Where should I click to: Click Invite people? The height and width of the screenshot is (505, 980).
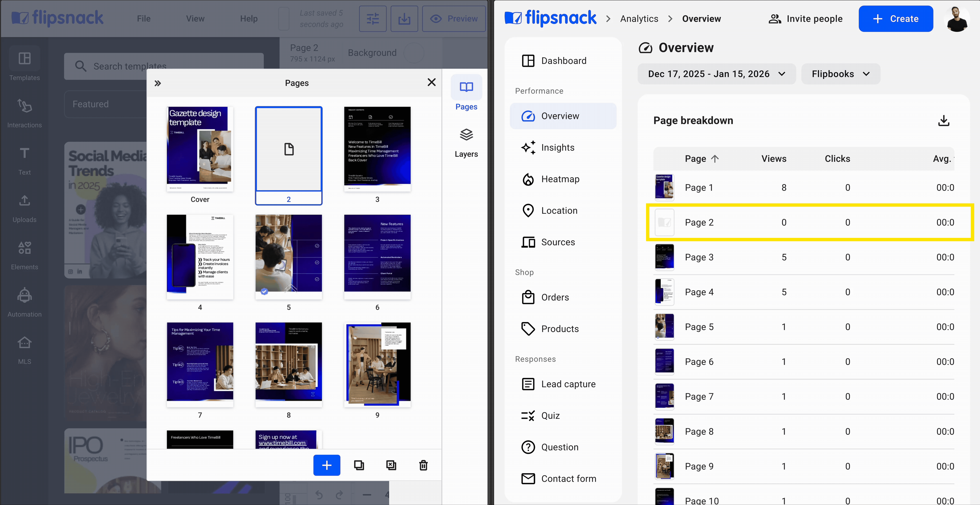point(805,19)
